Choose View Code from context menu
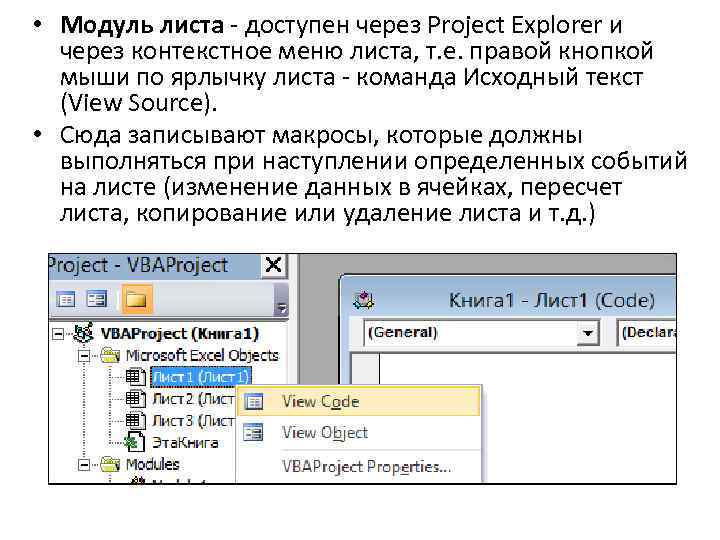The width and height of the screenshot is (720, 540). [359, 402]
